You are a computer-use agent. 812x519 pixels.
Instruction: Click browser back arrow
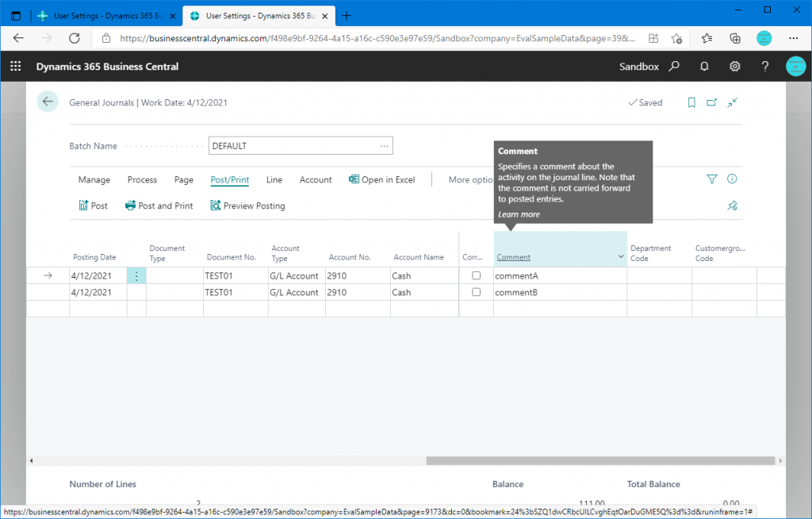pos(19,38)
